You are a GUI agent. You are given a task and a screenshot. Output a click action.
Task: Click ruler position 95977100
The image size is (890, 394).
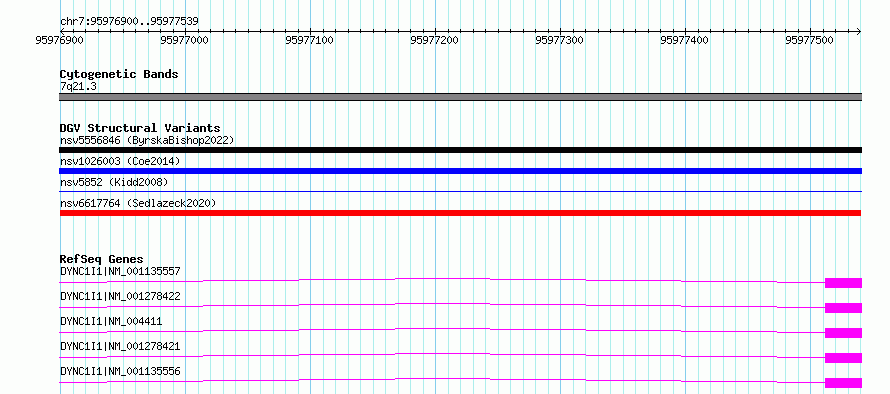click(309, 40)
